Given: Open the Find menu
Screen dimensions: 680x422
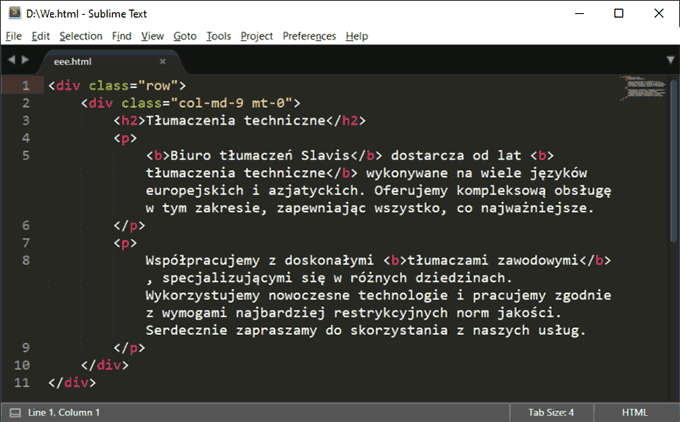Looking at the screenshot, I should 121,36.
